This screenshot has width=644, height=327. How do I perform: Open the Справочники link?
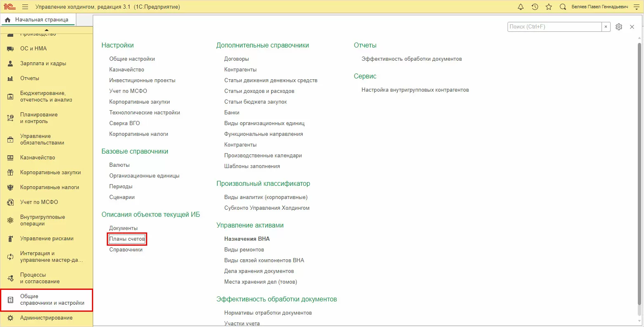126,250
